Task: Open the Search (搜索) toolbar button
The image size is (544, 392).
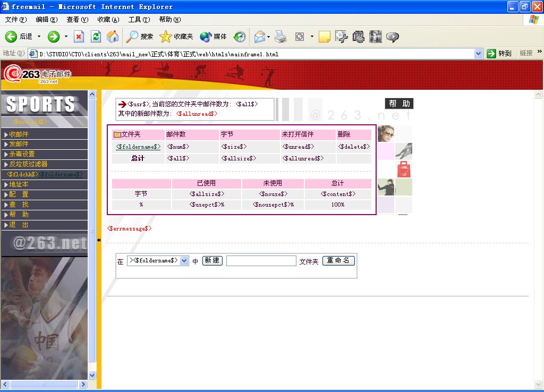Action: click(140, 37)
